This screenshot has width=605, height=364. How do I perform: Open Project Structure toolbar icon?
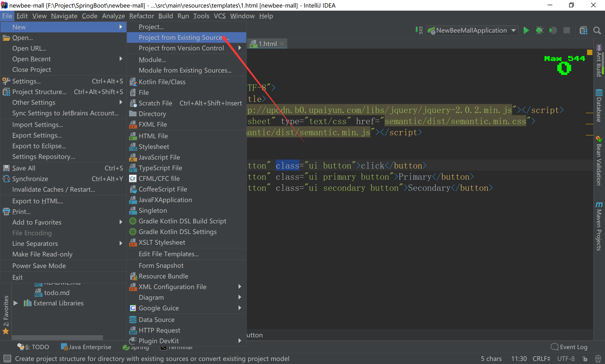point(583,30)
